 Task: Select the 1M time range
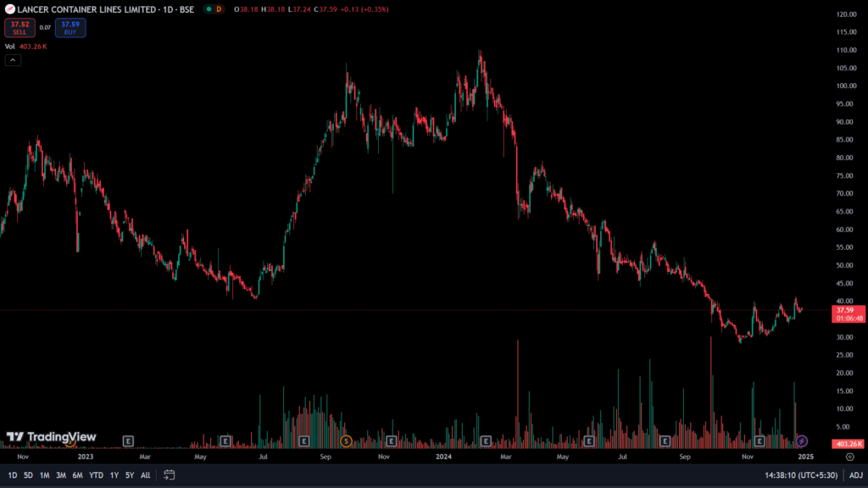click(44, 475)
